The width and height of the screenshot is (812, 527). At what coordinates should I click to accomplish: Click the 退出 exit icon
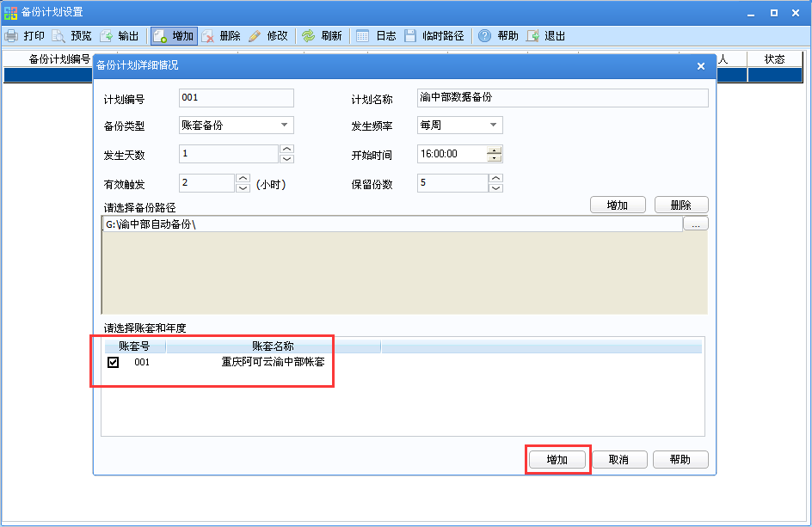tap(533, 35)
